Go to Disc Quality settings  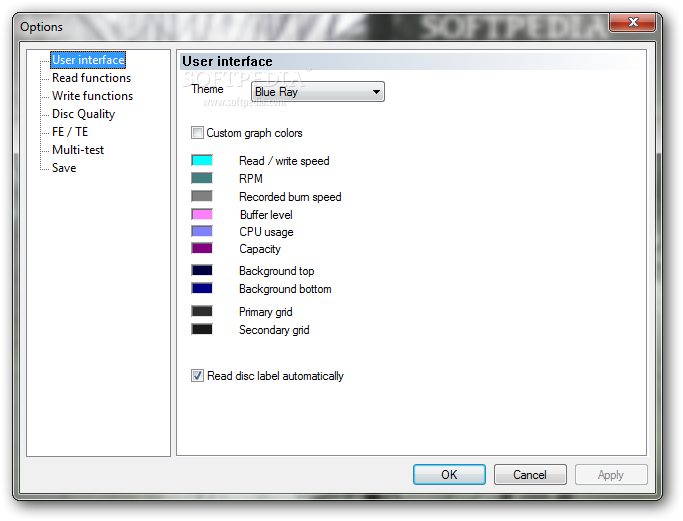click(x=84, y=114)
